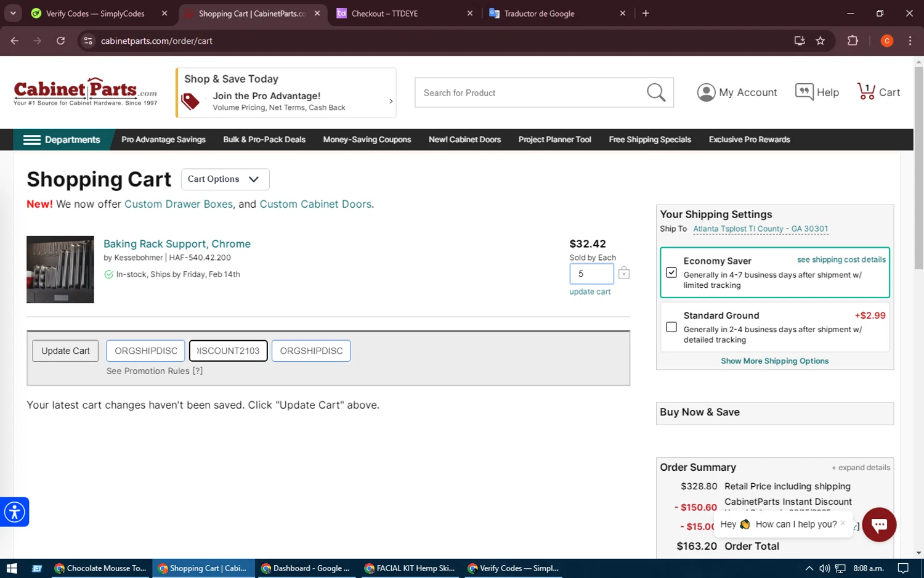Image resolution: width=924 pixels, height=578 pixels.
Task: Open browser extensions puzzle icon
Action: [x=853, y=41]
